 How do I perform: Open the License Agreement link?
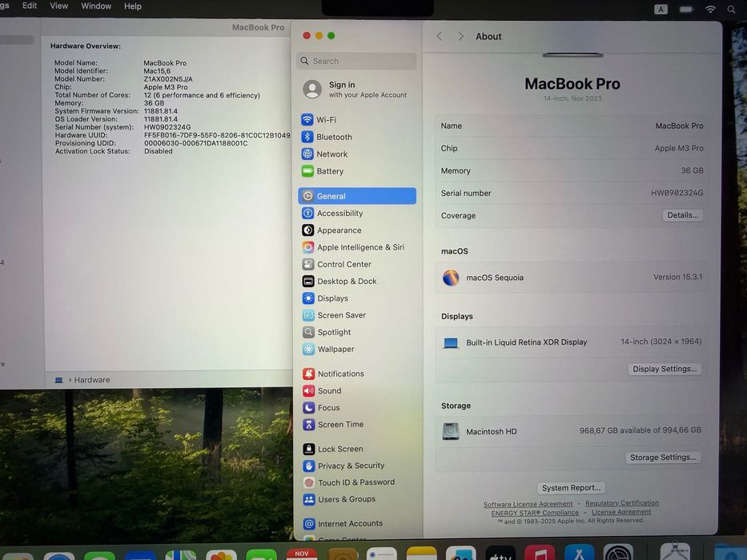[x=621, y=512]
